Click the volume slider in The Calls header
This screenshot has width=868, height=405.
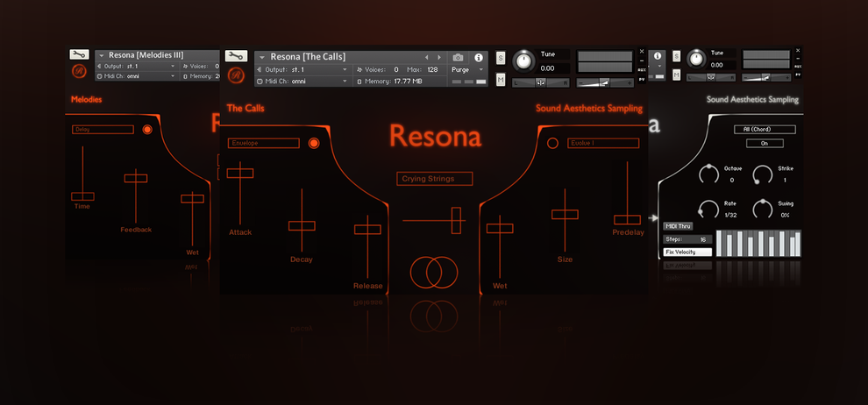point(604,83)
